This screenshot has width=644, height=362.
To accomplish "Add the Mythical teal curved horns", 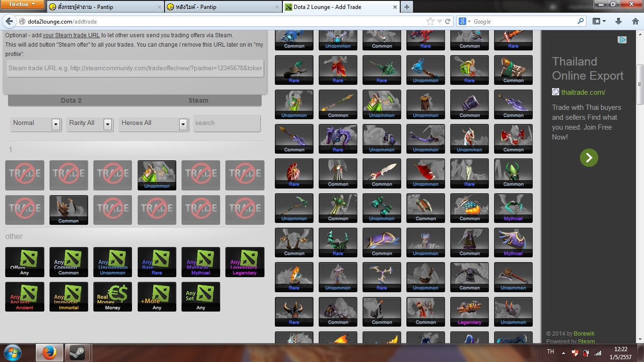I will point(513,208).
